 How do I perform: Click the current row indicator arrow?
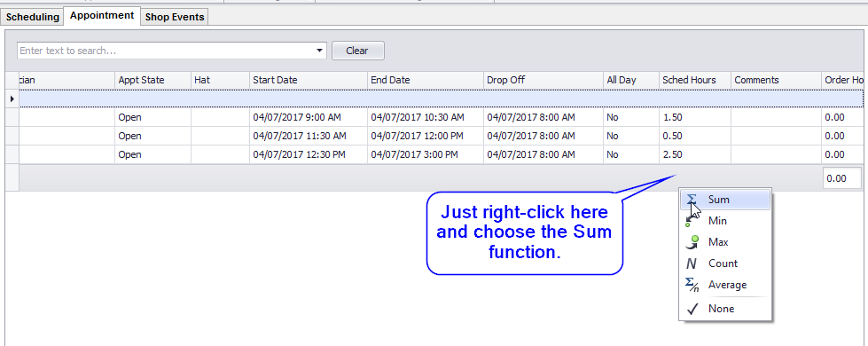coord(12,98)
